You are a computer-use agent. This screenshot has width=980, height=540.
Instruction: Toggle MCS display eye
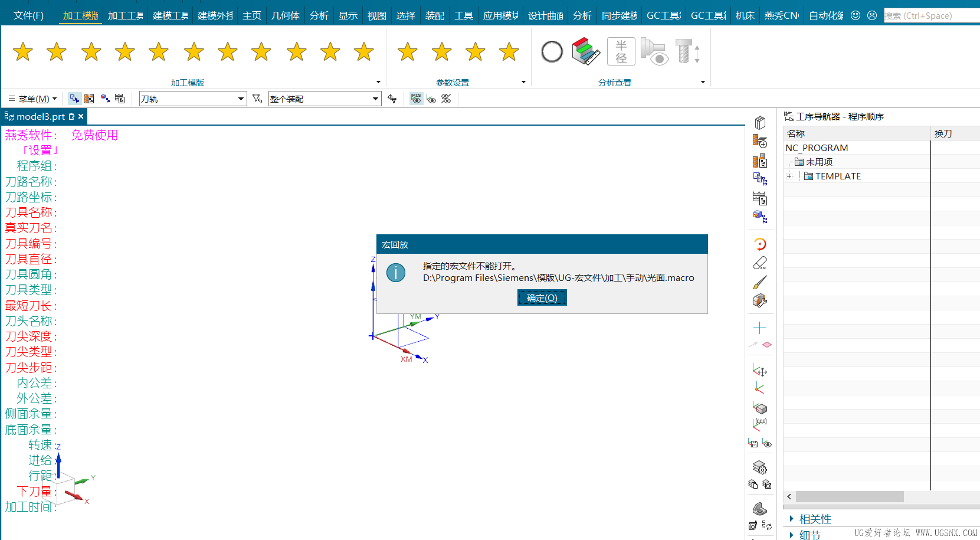pos(417,99)
